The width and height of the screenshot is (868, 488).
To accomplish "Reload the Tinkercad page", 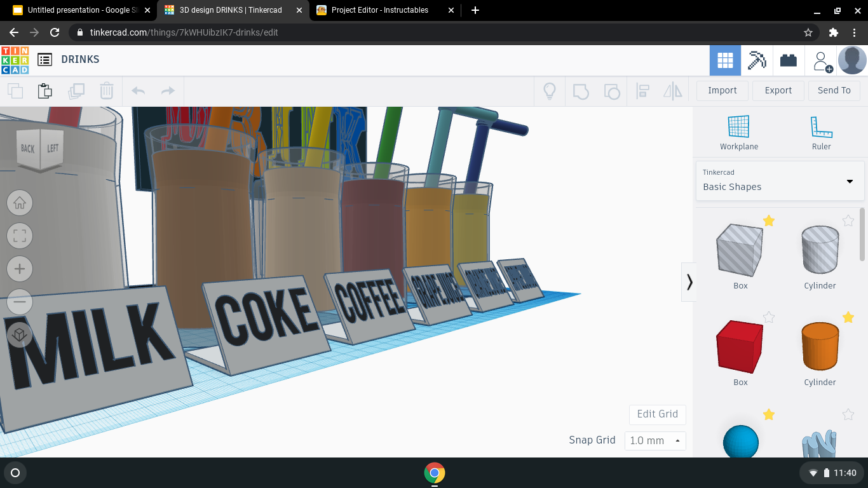I will click(55, 32).
